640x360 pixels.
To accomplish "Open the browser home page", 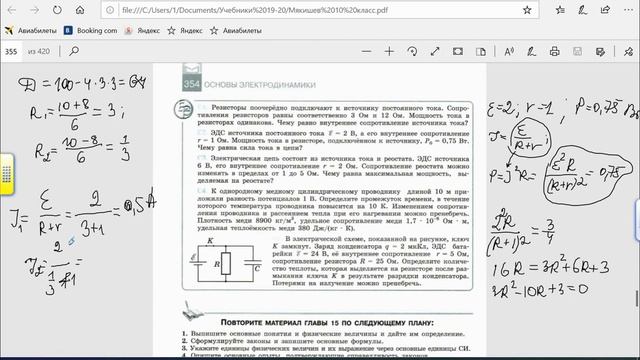I will (80, 10).
